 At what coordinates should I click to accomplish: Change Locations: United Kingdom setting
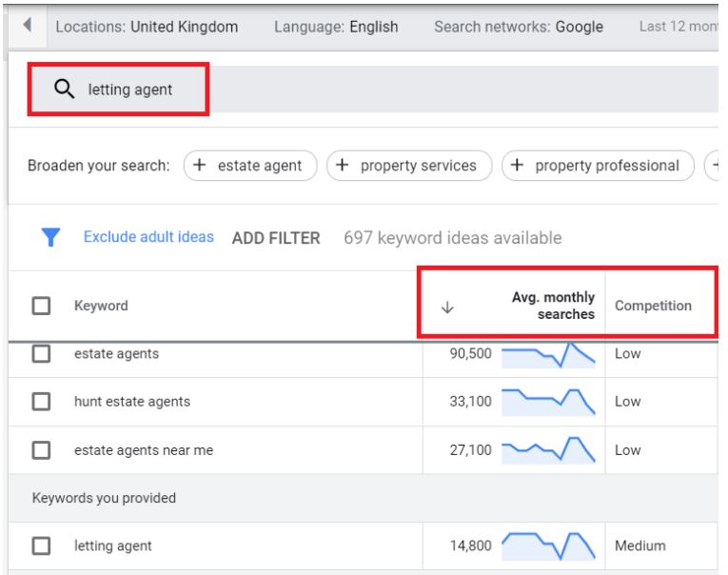[x=147, y=27]
